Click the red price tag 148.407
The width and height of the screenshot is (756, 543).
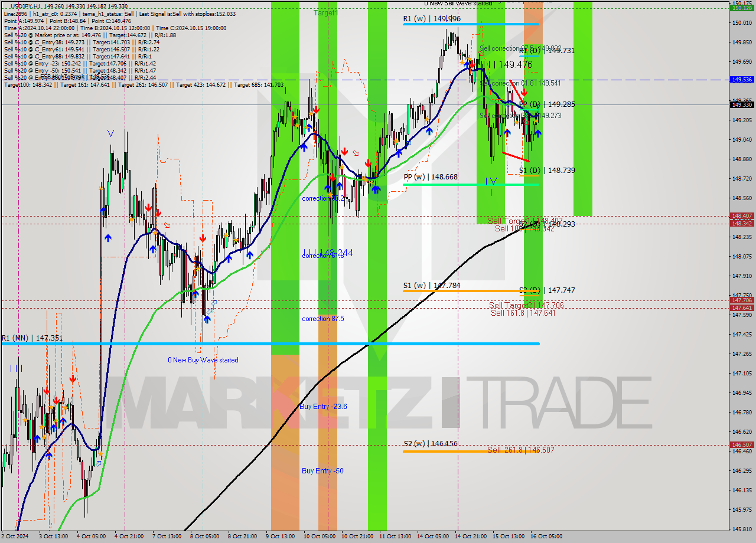click(x=741, y=216)
